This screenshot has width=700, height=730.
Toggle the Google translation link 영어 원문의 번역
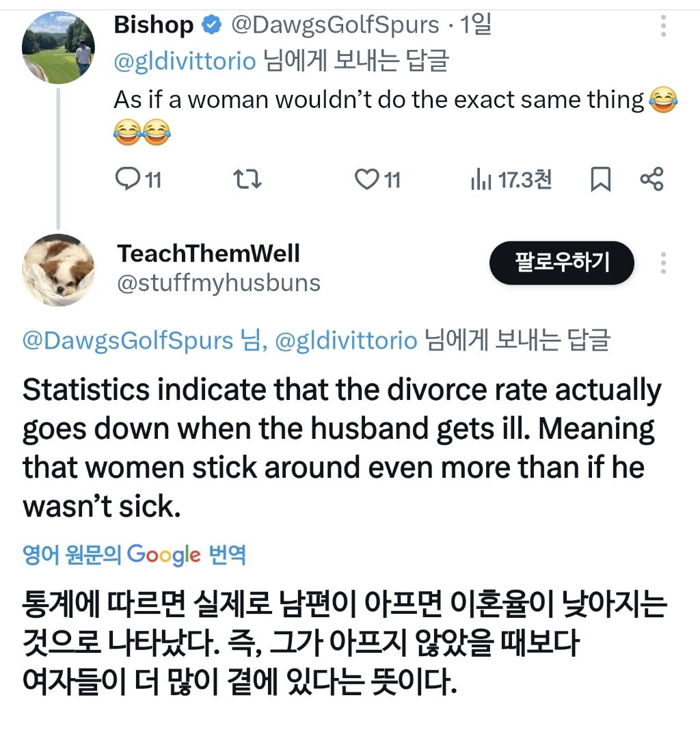134,554
